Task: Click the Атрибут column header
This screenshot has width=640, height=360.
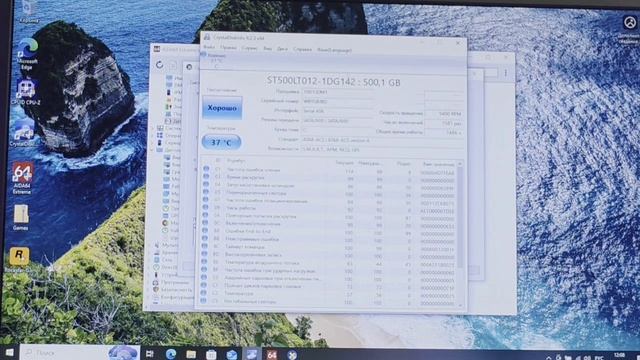Action: click(236, 161)
